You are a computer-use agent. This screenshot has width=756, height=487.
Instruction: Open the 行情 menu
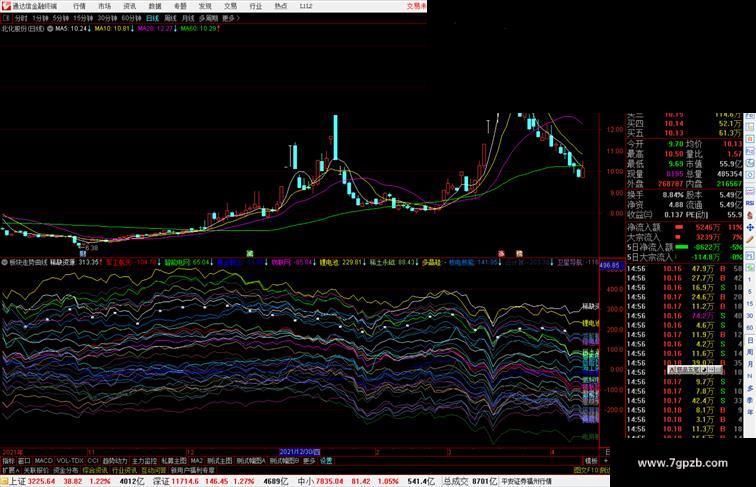tap(79, 6)
